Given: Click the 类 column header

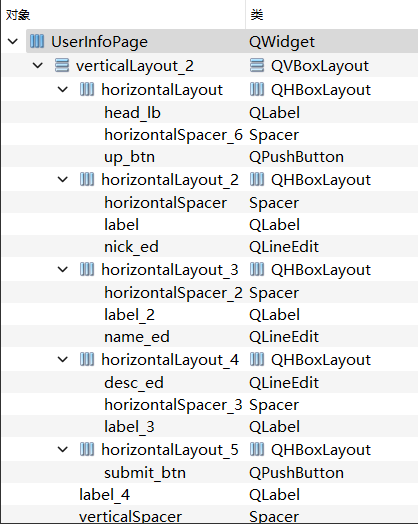Looking at the screenshot, I should point(257,15).
